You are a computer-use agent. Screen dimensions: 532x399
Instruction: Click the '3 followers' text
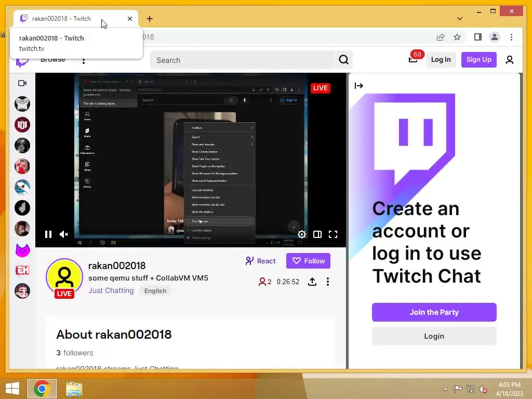[x=75, y=353]
